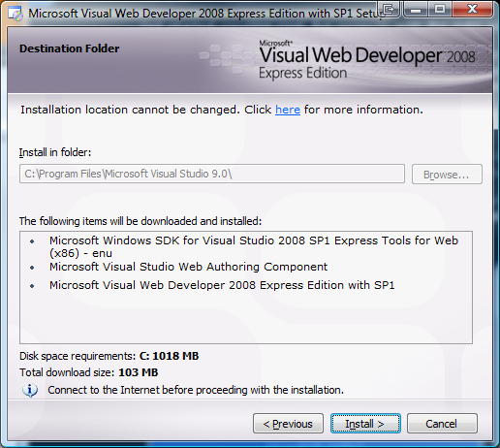Click 'Connect to the Internet' notice text
Image resolution: width=500 pixels, height=448 pixels.
tap(196, 390)
